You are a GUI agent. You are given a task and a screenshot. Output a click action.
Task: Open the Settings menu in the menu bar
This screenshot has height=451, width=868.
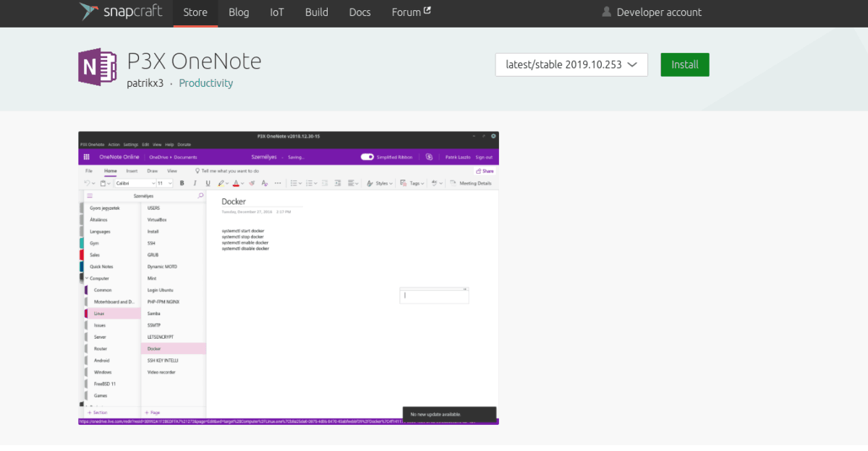(x=131, y=144)
